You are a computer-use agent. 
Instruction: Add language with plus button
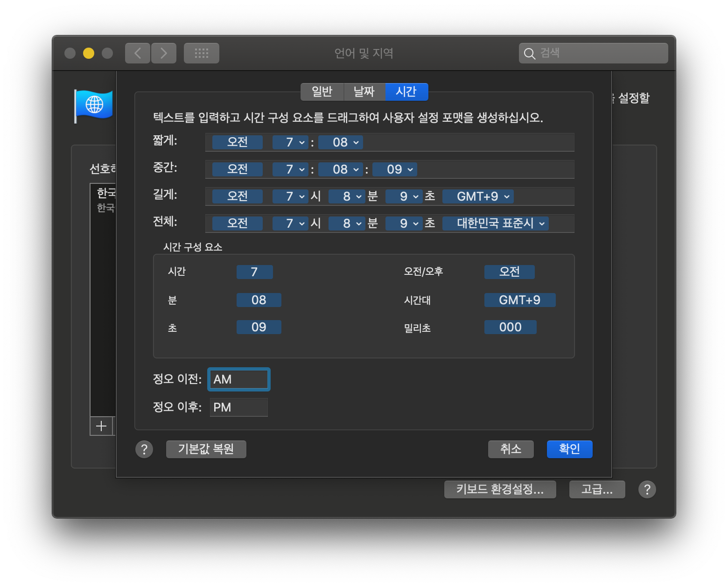click(101, 426)
